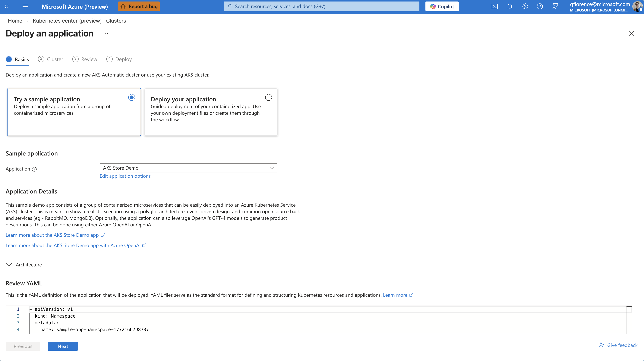Viewport: 644px width, 361px height.
Task: Open the hamburger portal menu
Action: point(25,6)
